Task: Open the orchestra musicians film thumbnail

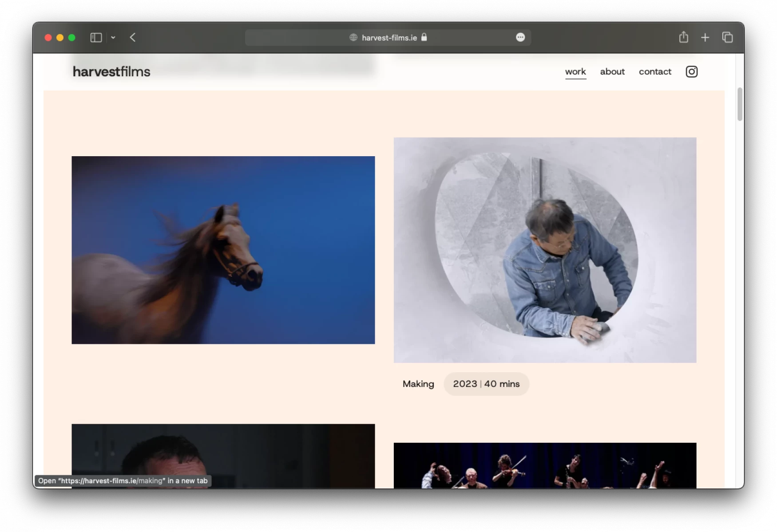Action: point(545,465)
